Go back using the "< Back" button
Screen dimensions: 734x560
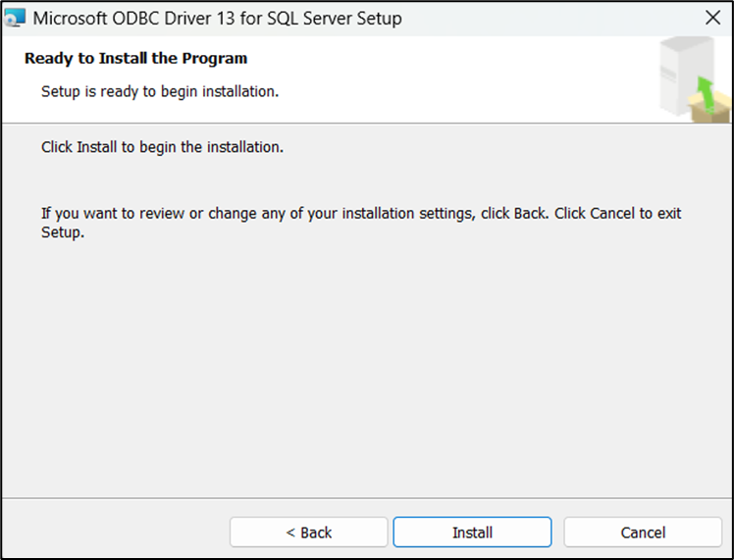point(309,533)
